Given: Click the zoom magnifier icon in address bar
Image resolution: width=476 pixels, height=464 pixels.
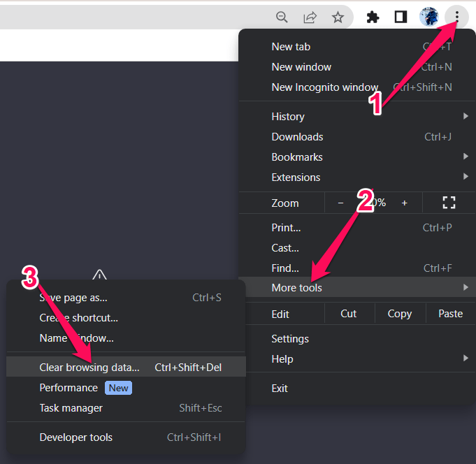Looking at the screenshot, I should (x=282, y=17).
